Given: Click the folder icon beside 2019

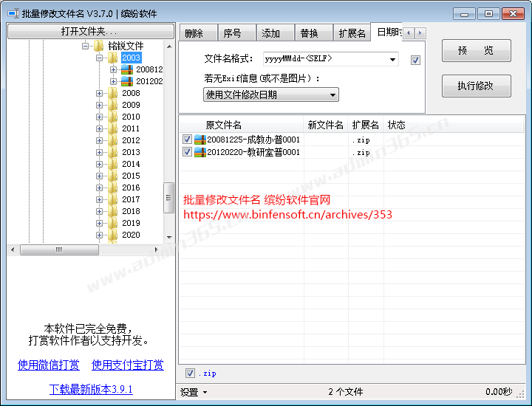Looking at the screenshot, I should [x=112, y=223].
